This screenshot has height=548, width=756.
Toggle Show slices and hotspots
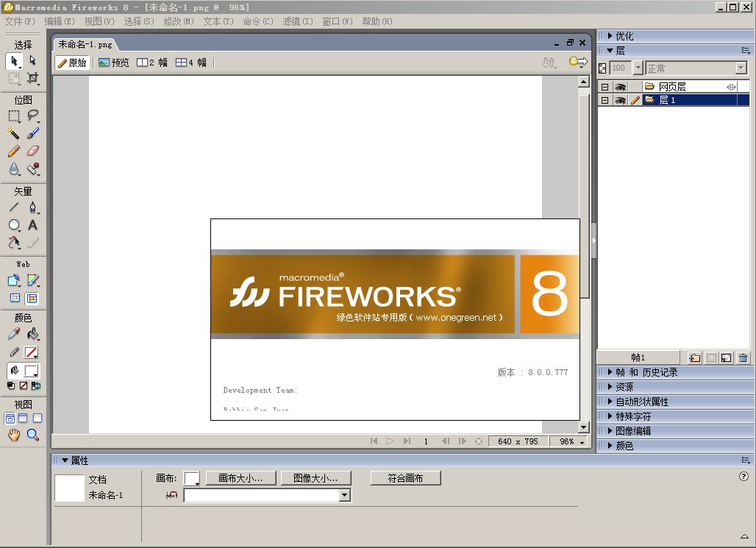click(x=32, y=298)
